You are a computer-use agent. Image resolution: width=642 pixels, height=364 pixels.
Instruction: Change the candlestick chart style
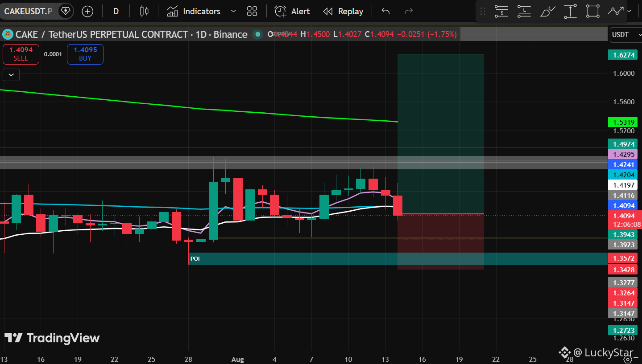coord(144,11)
